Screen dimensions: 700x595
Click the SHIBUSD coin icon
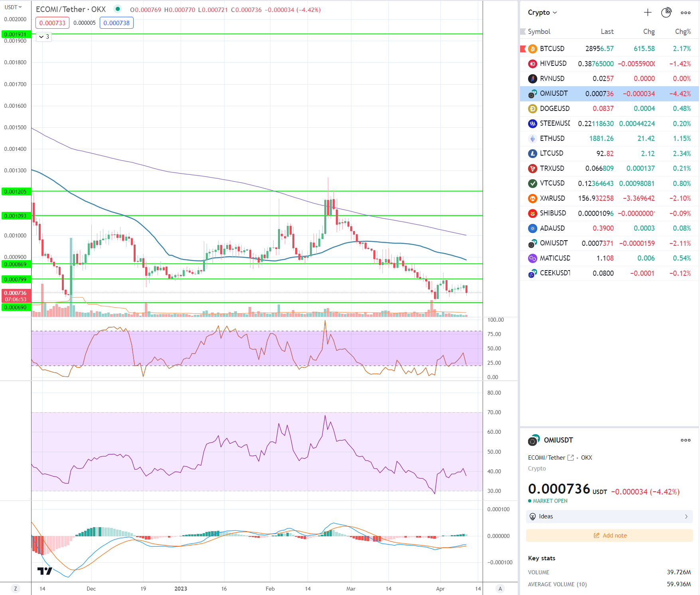pos(532,213)
